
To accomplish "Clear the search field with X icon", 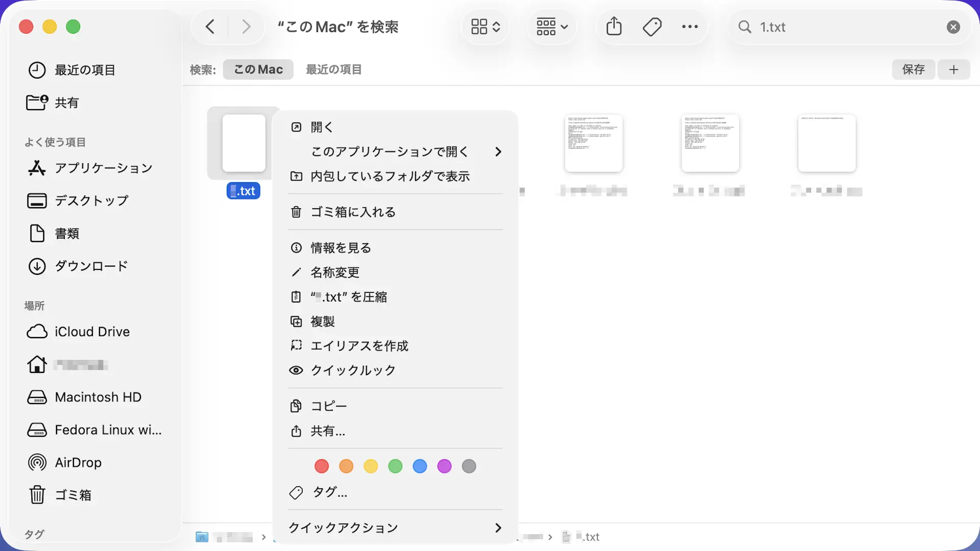I will coord(953,27).
